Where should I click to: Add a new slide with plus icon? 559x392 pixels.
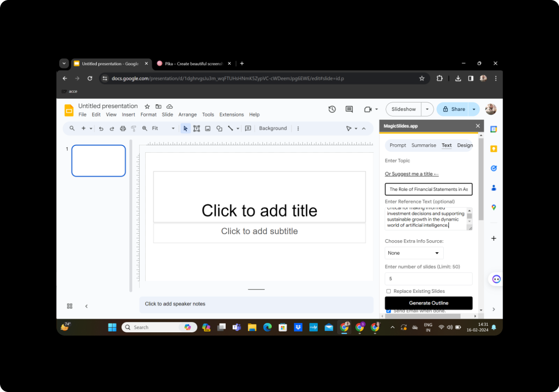coord(83,128)
